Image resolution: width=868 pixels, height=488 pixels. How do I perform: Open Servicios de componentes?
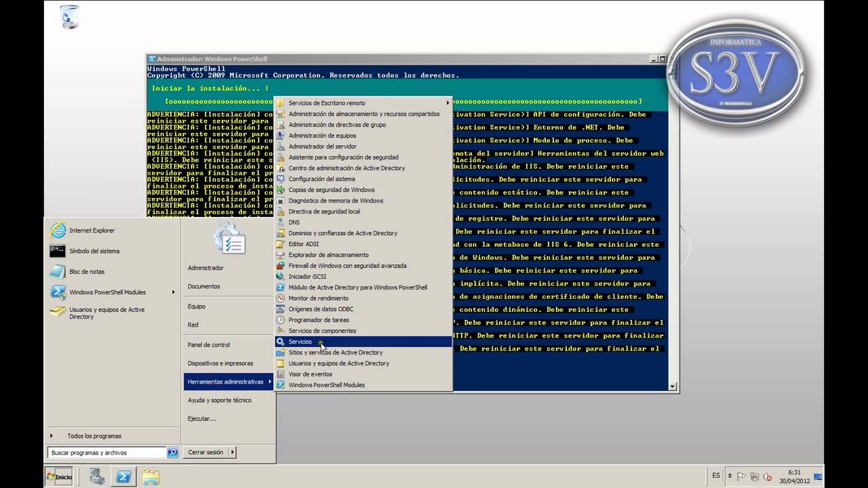[x=363, y=331]
